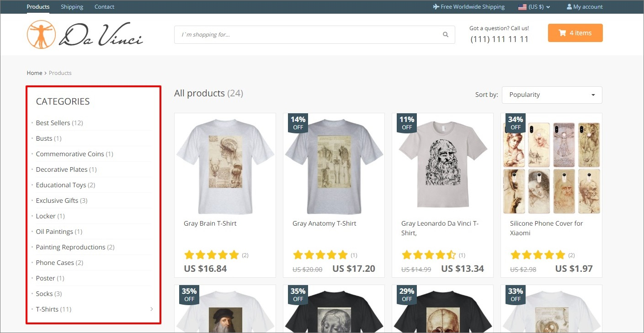
Task: Click the Gray Leonardo Da Vinci T-Shirt title
Action: pos(440,228)
